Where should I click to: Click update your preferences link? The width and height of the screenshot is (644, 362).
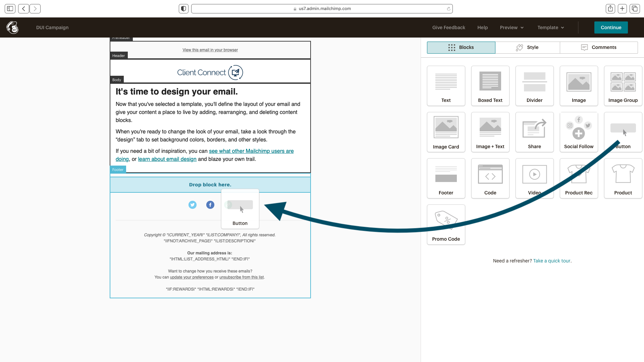192,277
